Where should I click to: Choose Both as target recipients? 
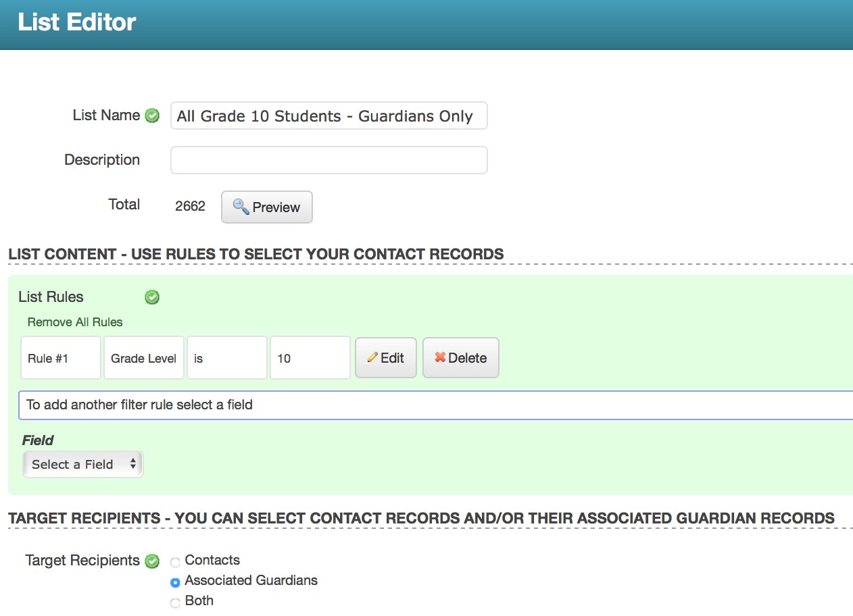click(175, 602)
